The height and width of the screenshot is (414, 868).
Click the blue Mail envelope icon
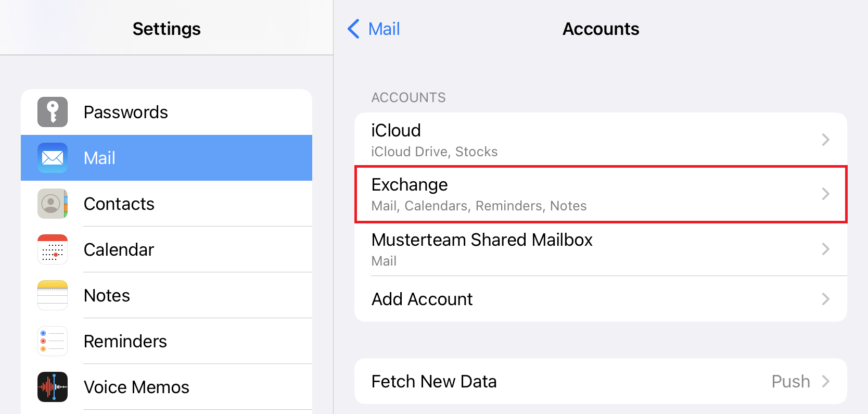53,158
